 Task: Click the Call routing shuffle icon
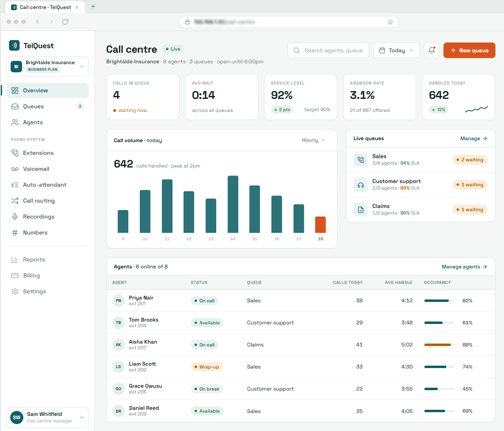(x=15, y=201)
